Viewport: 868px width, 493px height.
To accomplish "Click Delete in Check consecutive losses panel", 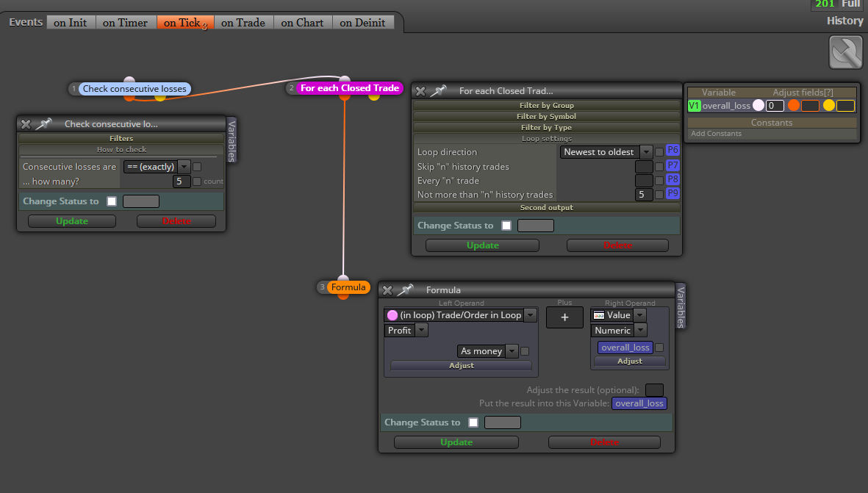I will tap(176, 220).
